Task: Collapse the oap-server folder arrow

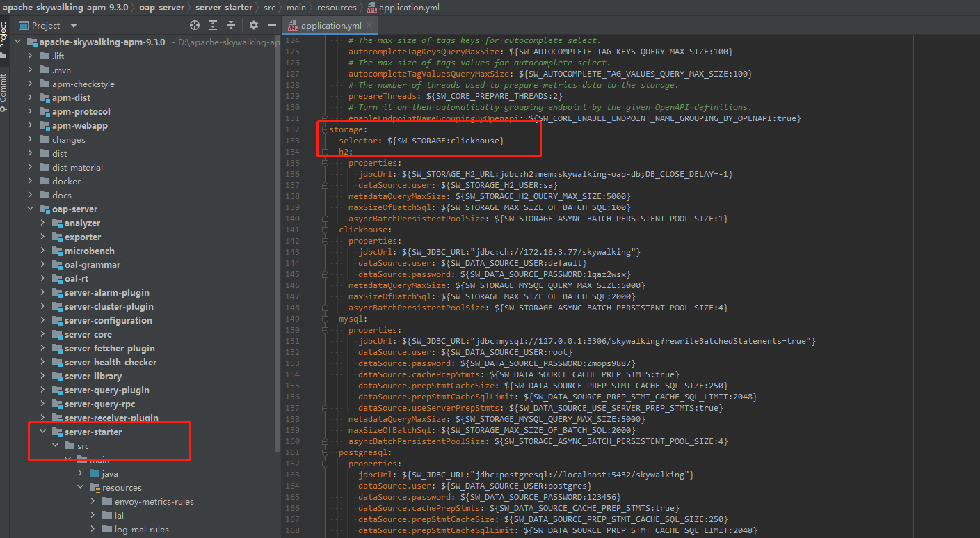Action: pos(31,209)
